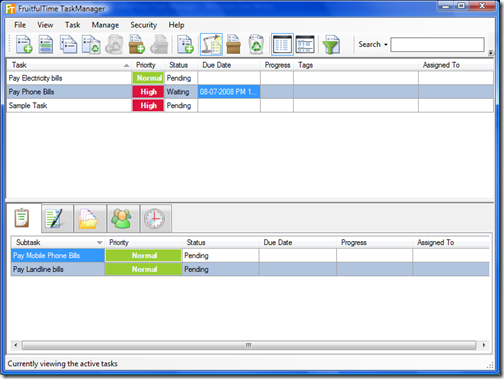Click the Add Subtask icon after the first separator
This screenshot has width=504, height=379.
[x=185, y=44]
